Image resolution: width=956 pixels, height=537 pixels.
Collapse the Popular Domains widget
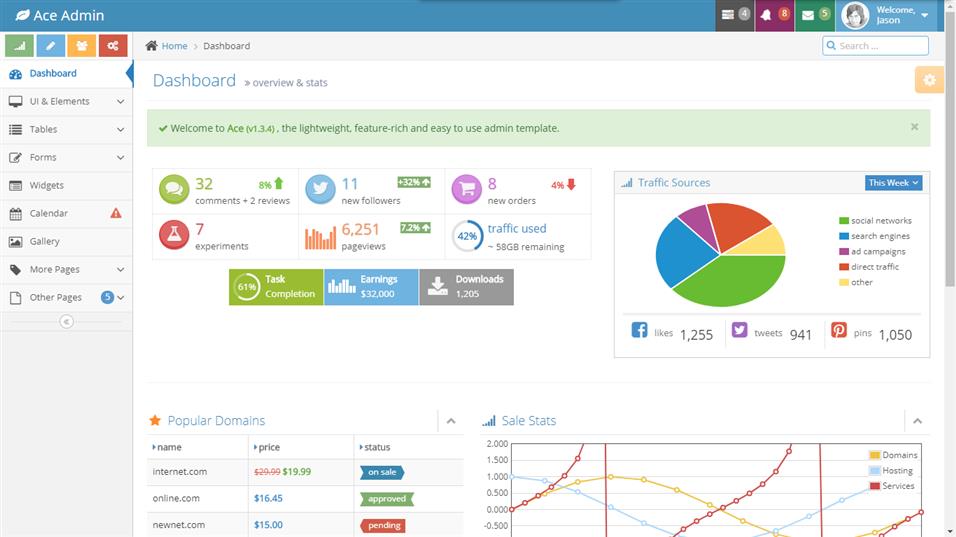tap(451, 421)
